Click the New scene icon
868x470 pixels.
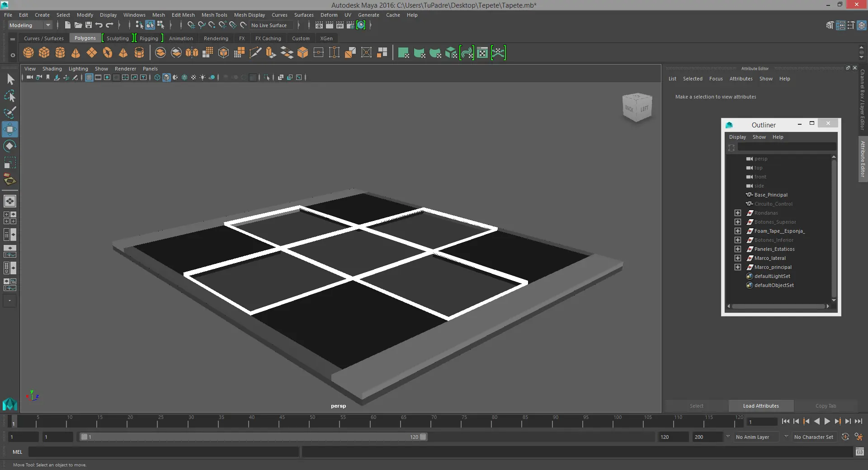tap(67, 25)
